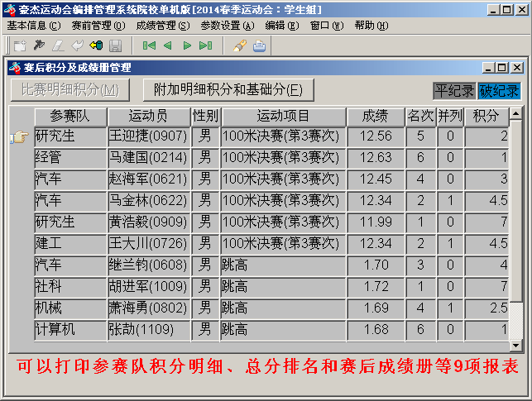Image resolution: width=532 pixels, height=401 pixels.
Task: Click the 比赛明细积分(M) button
Action: [x=70, y=90]
